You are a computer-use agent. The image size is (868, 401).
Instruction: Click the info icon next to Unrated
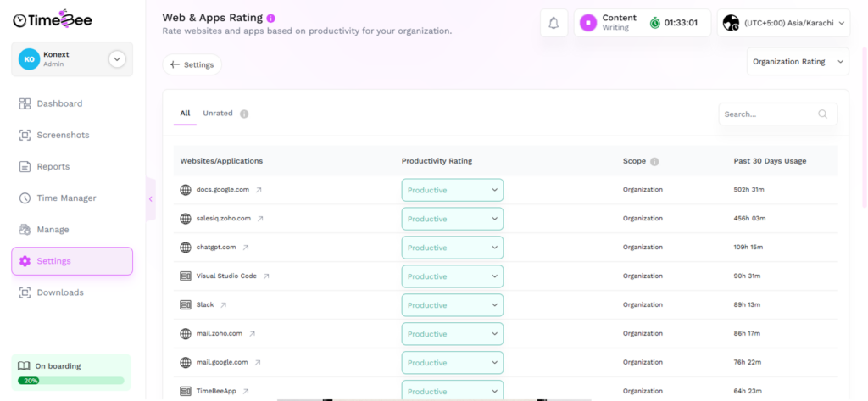244,114
